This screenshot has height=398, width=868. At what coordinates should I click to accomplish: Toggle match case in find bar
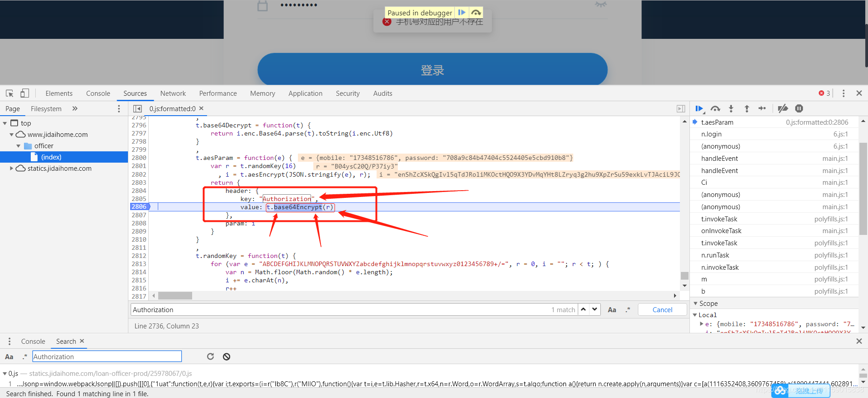(612, 310)
